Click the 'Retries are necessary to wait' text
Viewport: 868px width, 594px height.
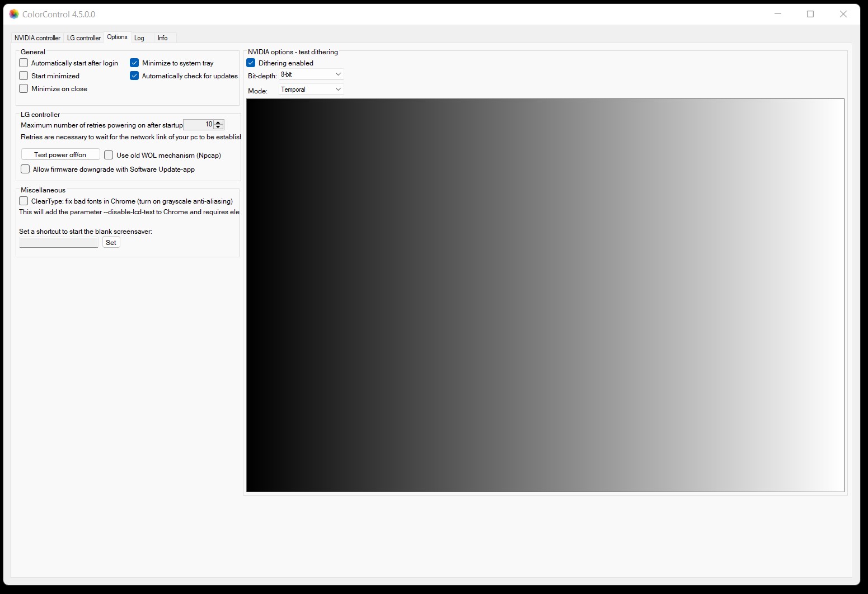130,137
